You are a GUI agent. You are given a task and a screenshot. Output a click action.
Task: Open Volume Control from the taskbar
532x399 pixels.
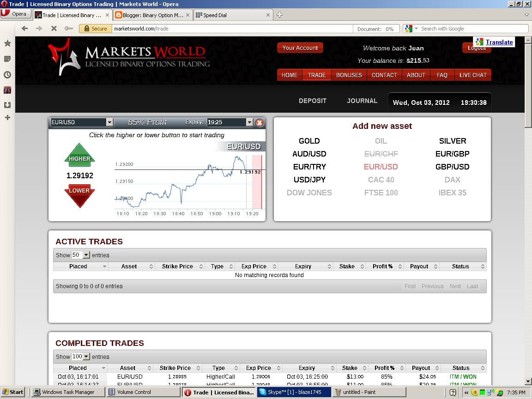tap(143, 392)
